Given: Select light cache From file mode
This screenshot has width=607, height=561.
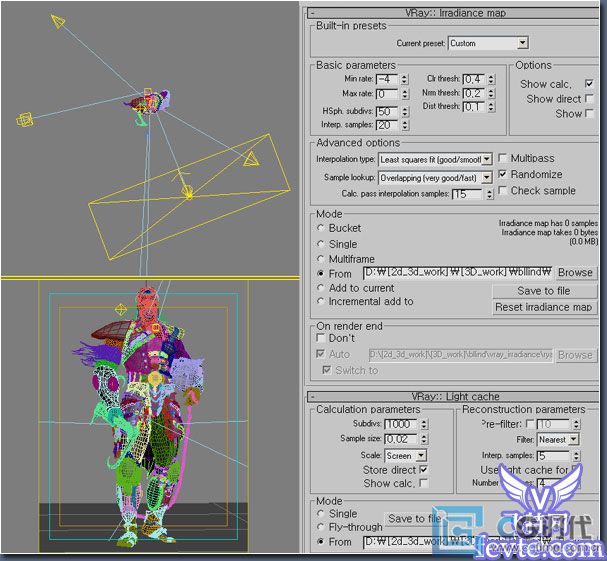Looking at the screenshot, I should tap(320, 542).
